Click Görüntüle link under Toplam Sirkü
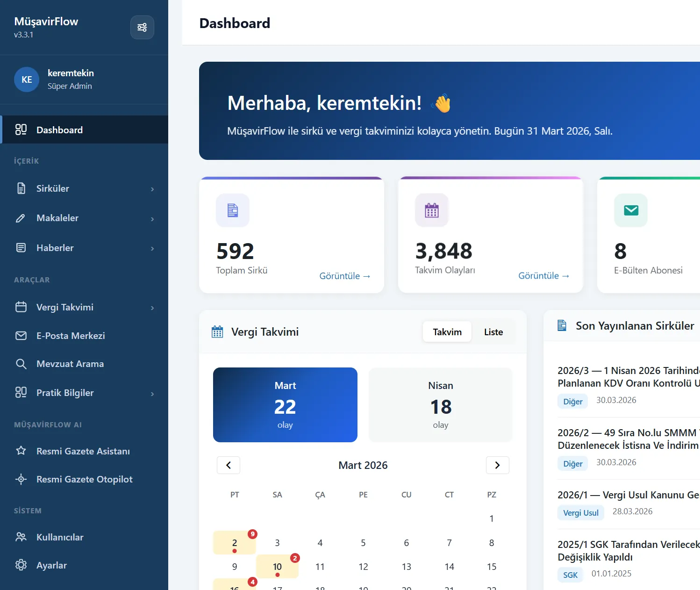This screenshot has height=590, width=700. coord(345,276)
